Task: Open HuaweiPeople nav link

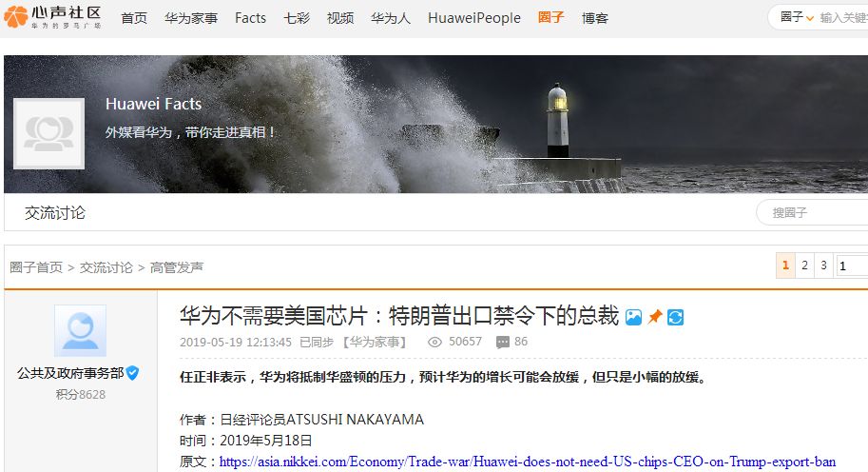Action: click(x=473, y=18)
